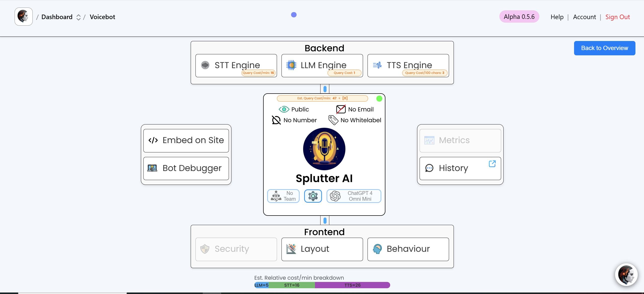The image size is (644, 294).
Task: Click the Bot Debugger icon
Action: pos(152,168)
